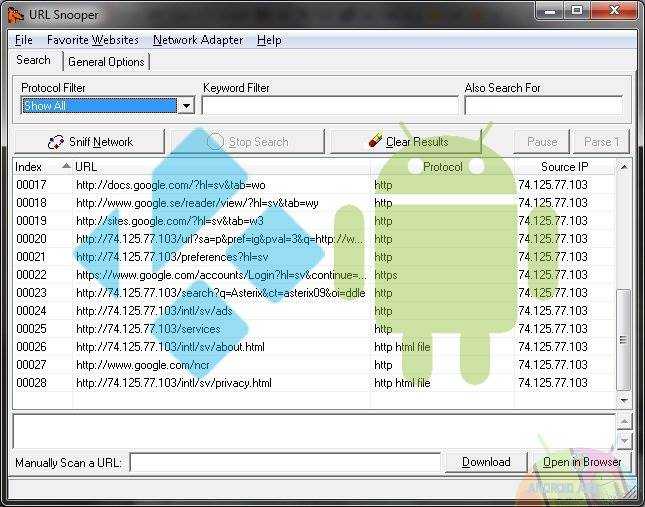
Task: Open the Network Adapter menu
Action: point(198,40)
